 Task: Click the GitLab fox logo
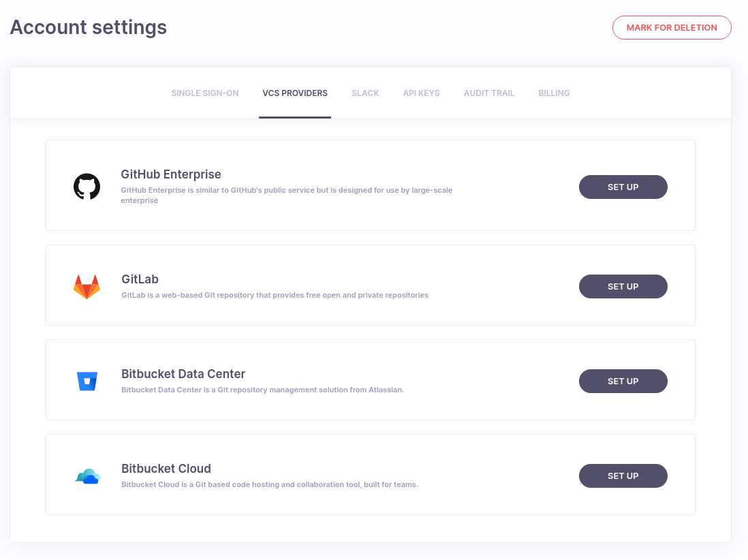[x=85, y=285]
